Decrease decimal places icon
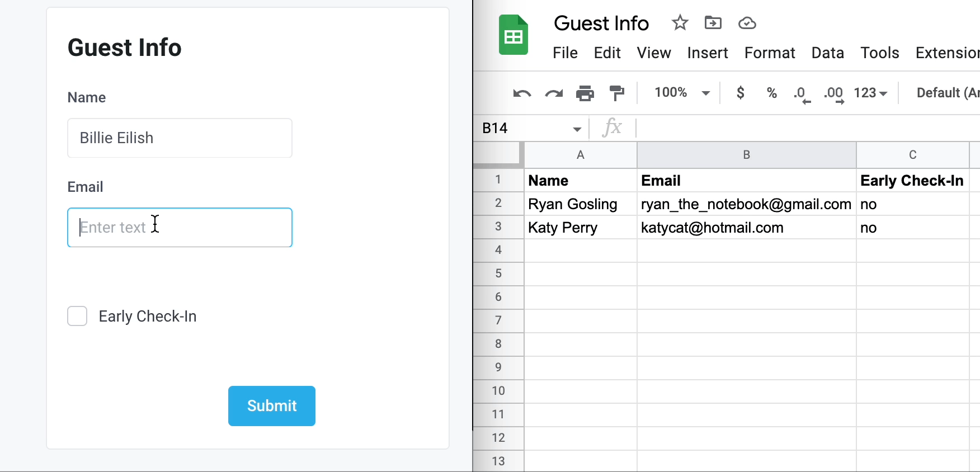The width and height of the screenshot is (980, 472). [802, 95]
